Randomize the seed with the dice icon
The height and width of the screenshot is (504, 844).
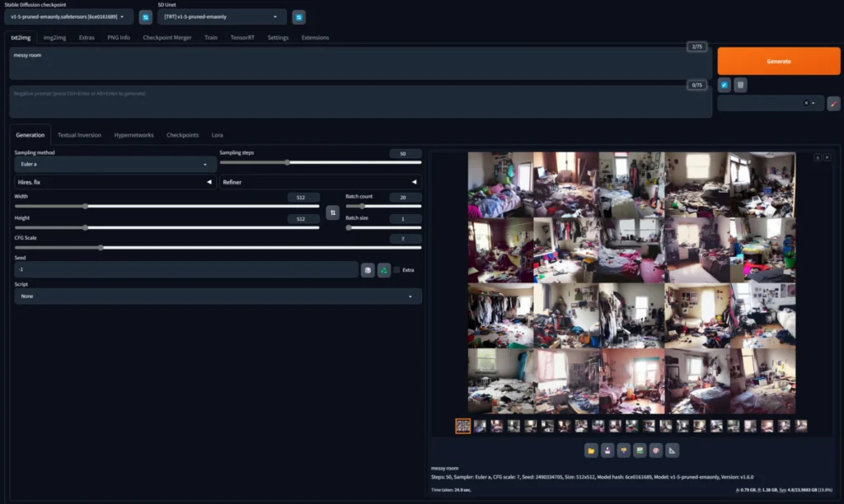click(x=367, y=270)
